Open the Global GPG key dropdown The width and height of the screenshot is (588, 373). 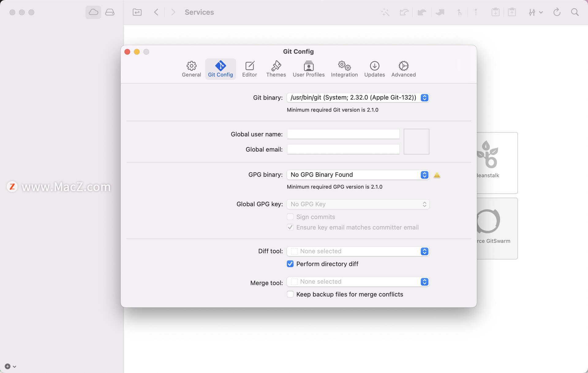(x=358, y=204)
